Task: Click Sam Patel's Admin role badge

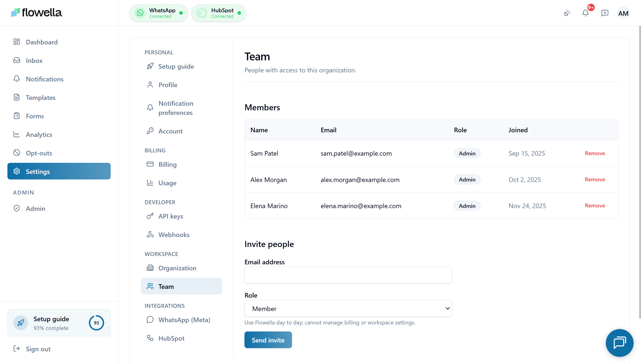Action: 467,153
